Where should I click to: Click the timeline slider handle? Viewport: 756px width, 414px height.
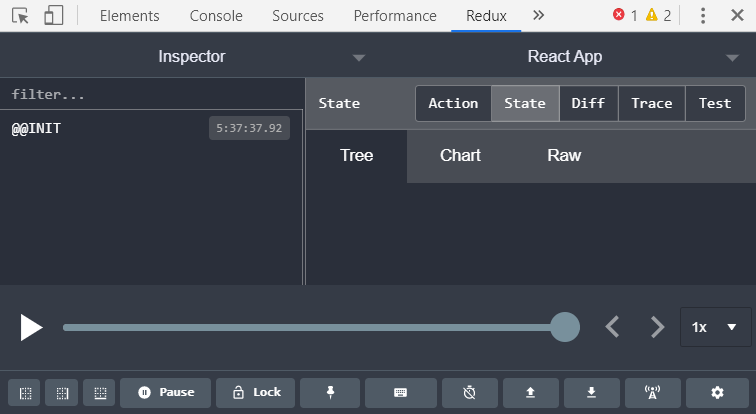pyautogui.click(x=565, y=327)
